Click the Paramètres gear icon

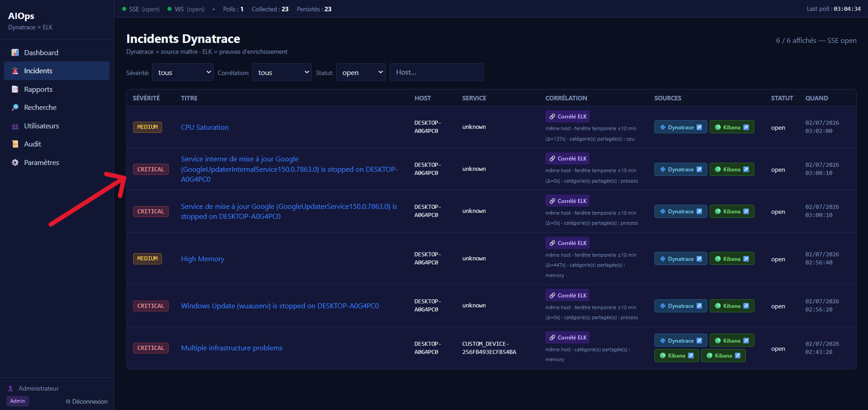[15, 163]
